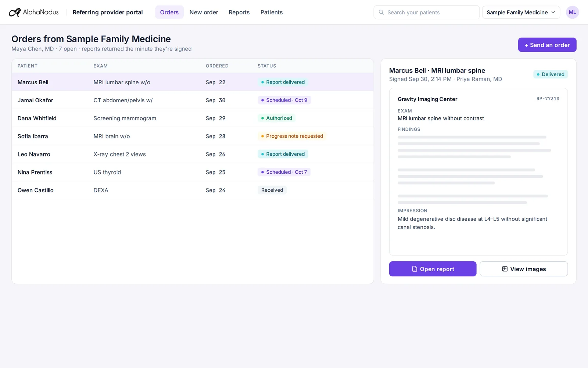Viewport: 588px width, 368px height.
Task: Select the Marcus Bell order row
Action: (193, 82)
